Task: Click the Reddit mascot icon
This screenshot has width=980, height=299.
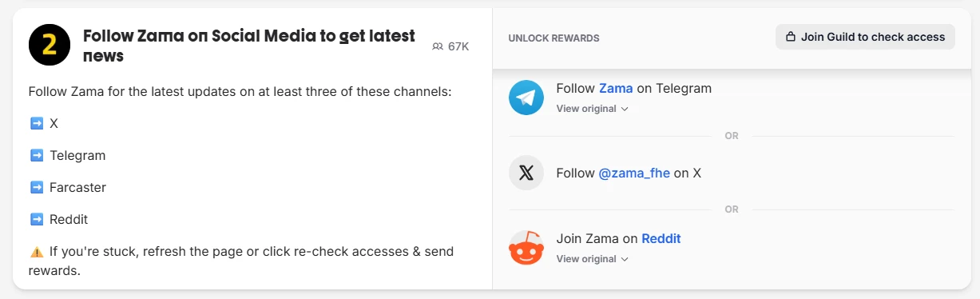Action: pyautogui.click(x=526, y=248)
